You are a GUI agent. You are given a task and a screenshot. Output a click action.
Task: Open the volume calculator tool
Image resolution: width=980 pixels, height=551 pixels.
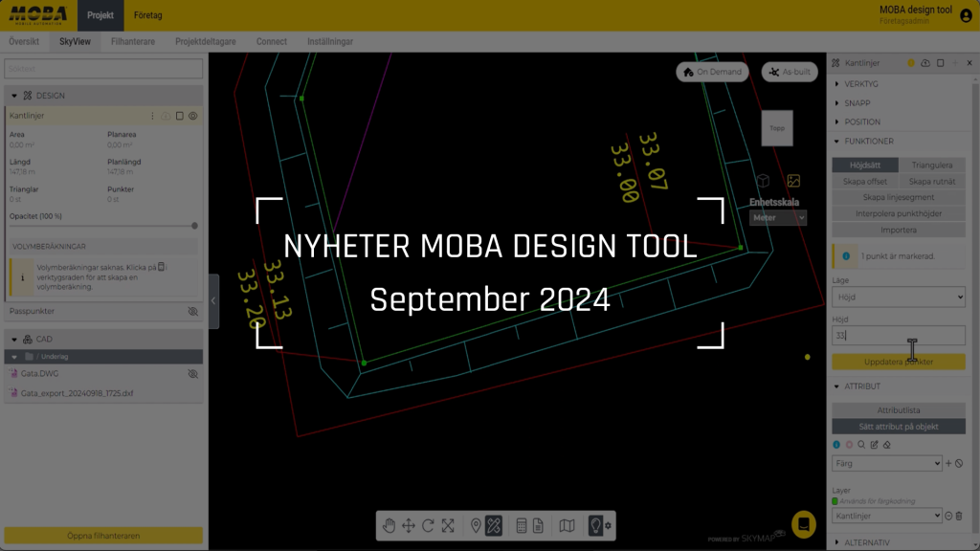522,526
